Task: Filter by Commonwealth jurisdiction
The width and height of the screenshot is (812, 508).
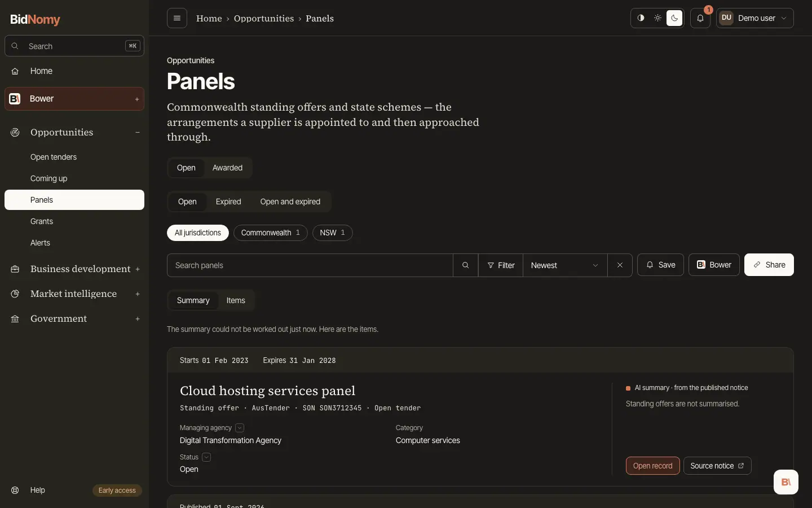Action: click(x=271, y=233)
